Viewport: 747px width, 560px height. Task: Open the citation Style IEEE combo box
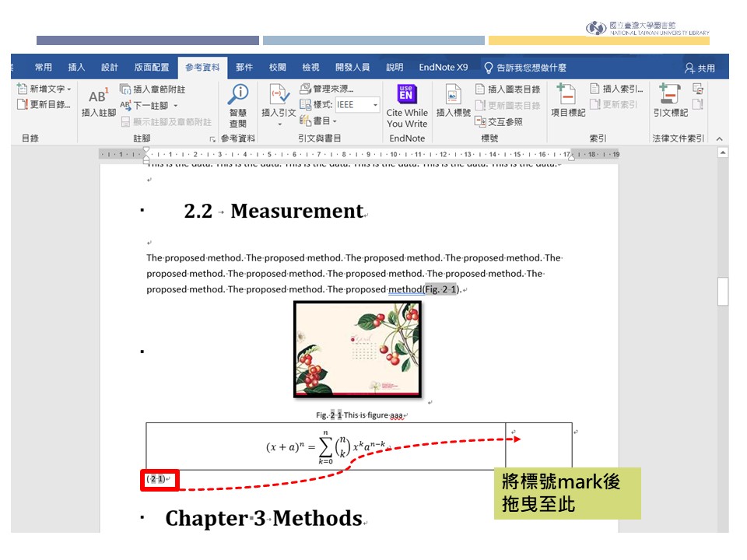point(357,105)
